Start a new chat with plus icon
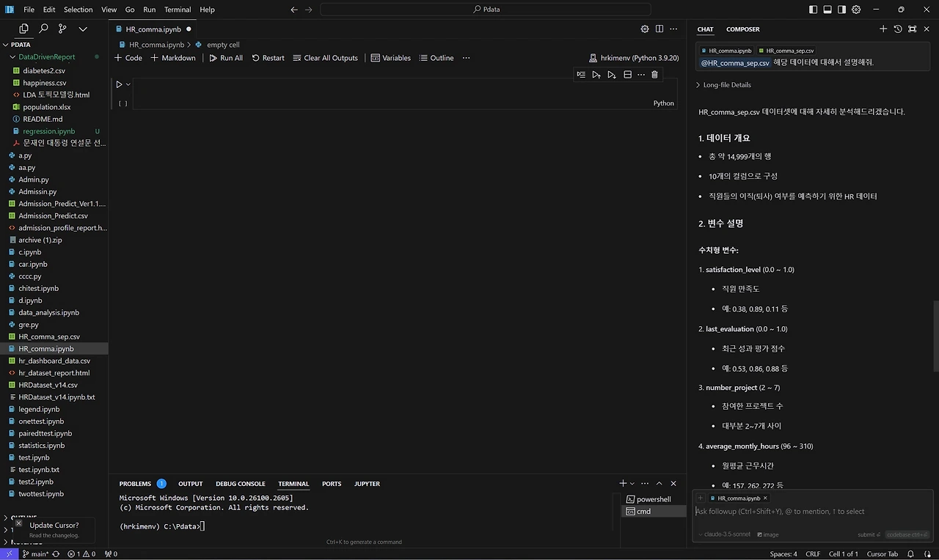Screen dimensions: 939x560 [x=883, y=29]
